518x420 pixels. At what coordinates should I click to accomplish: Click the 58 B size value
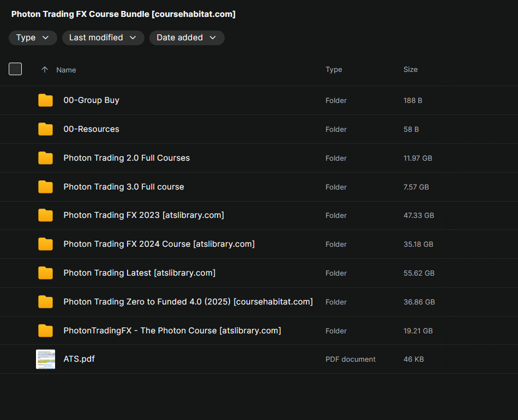[411, 129]
